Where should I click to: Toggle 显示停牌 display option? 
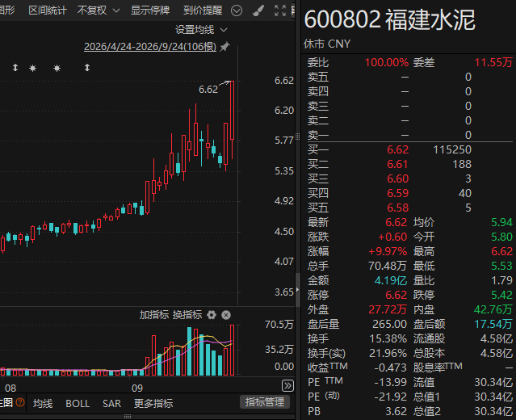(150, 10)
